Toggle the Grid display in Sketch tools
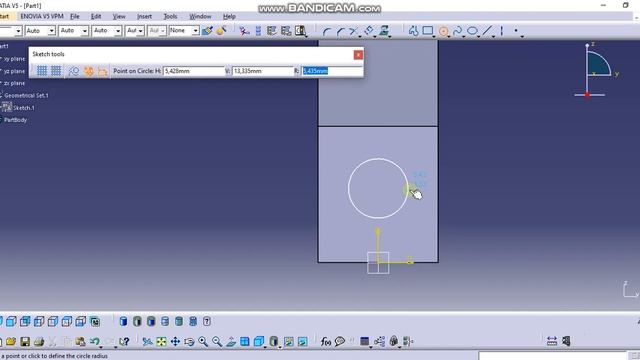The width and height of the screenshot is (640, 360). click(42, 71)
